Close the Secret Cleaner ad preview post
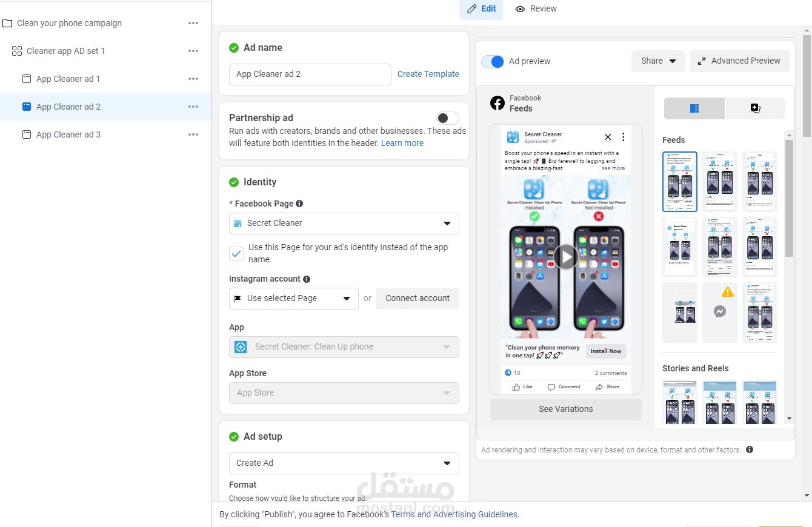 click(608, 137)
